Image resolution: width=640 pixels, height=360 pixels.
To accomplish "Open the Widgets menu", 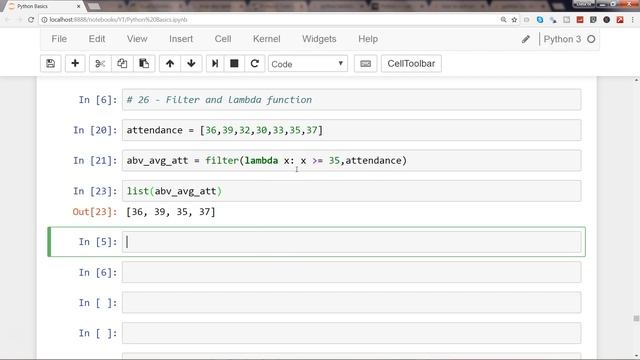I will (319, 39).
